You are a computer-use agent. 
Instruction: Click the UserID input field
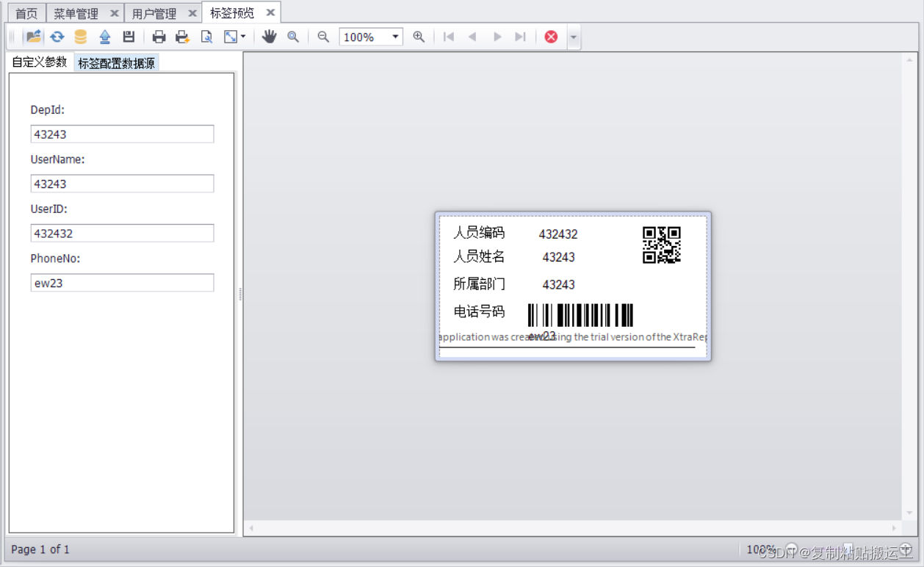click(x=122, y=233)
